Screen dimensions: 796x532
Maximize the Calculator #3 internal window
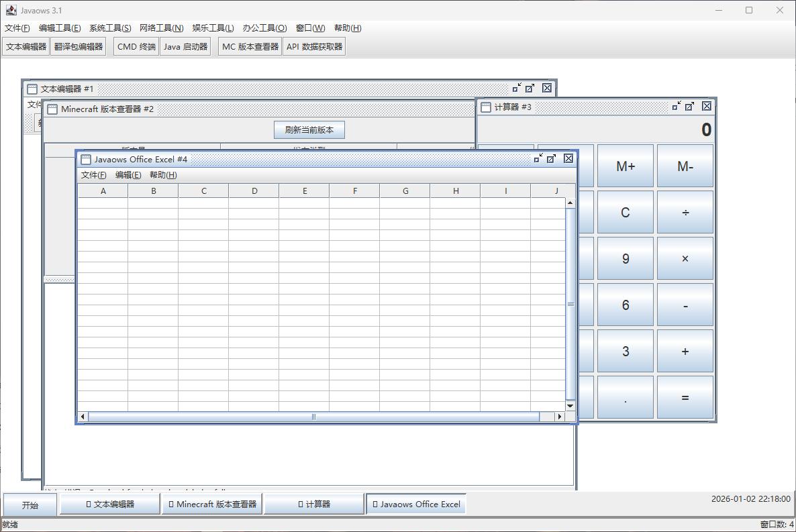pos(690,106)
